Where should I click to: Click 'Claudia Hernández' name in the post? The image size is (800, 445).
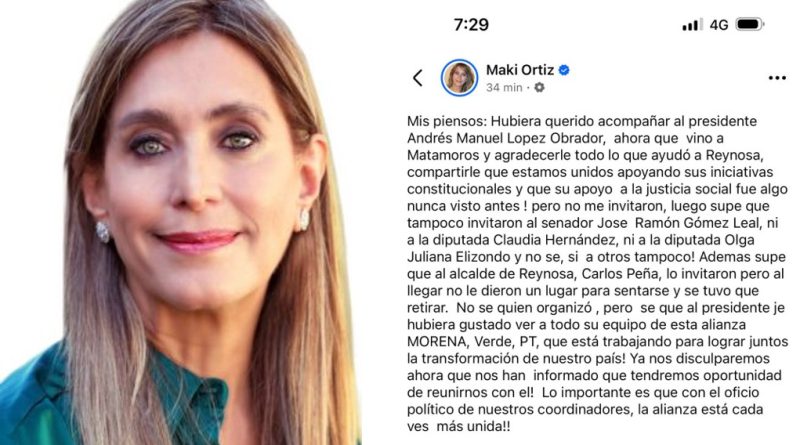click(540, 240)
